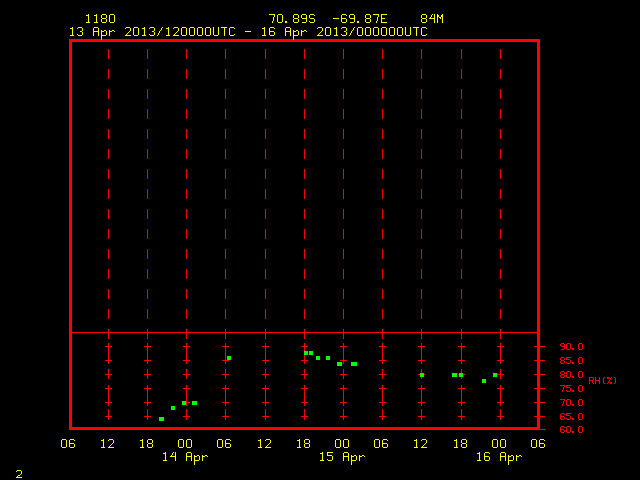
Task: Click the last green data point near 00 on 16 Apr
Action: tap(495, 375)
